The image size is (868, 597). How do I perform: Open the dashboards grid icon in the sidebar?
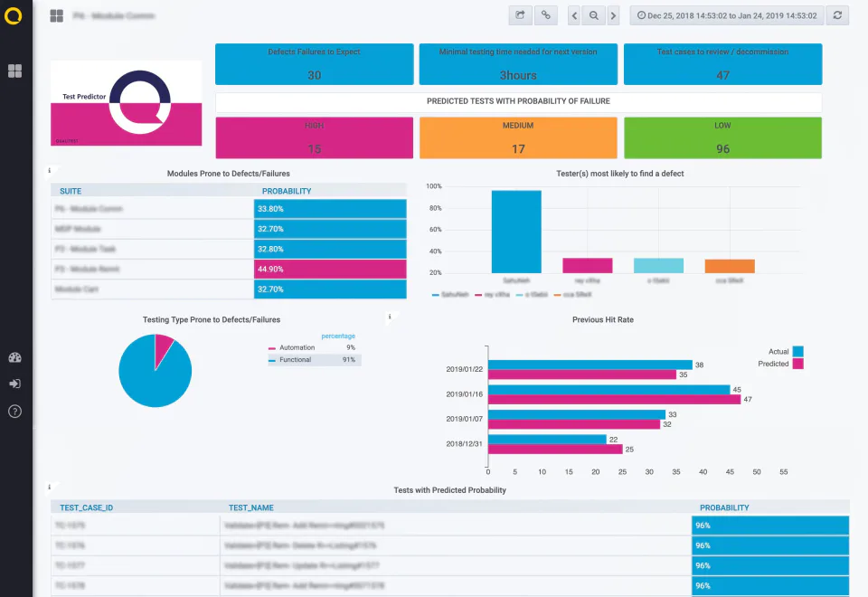pyautogui.click(x=15, y=71)
